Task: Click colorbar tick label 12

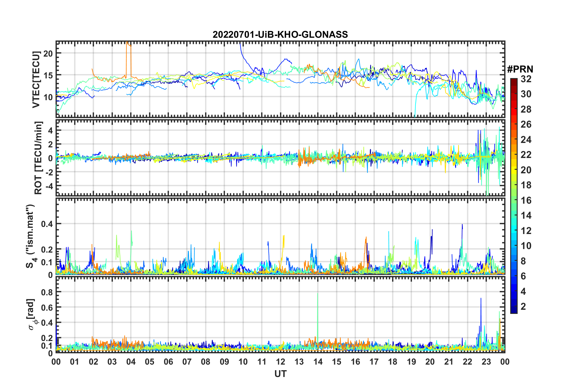Action: coord(526,231)
